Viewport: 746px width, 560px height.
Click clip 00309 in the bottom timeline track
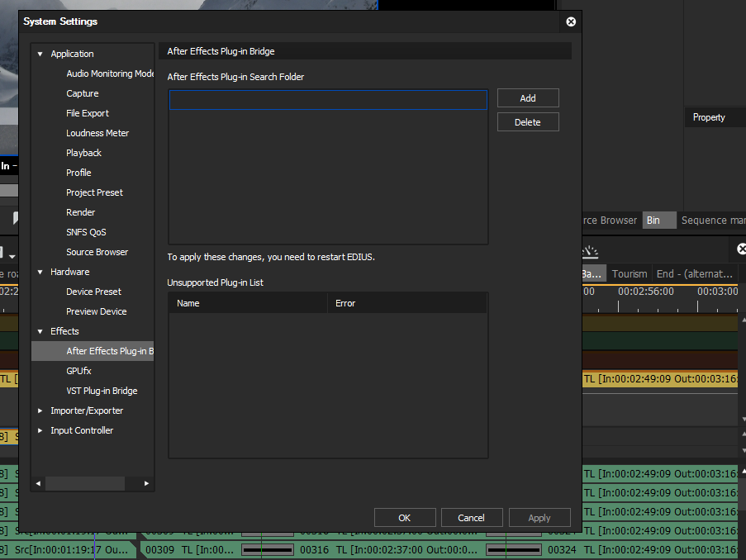tap(190, 550)
